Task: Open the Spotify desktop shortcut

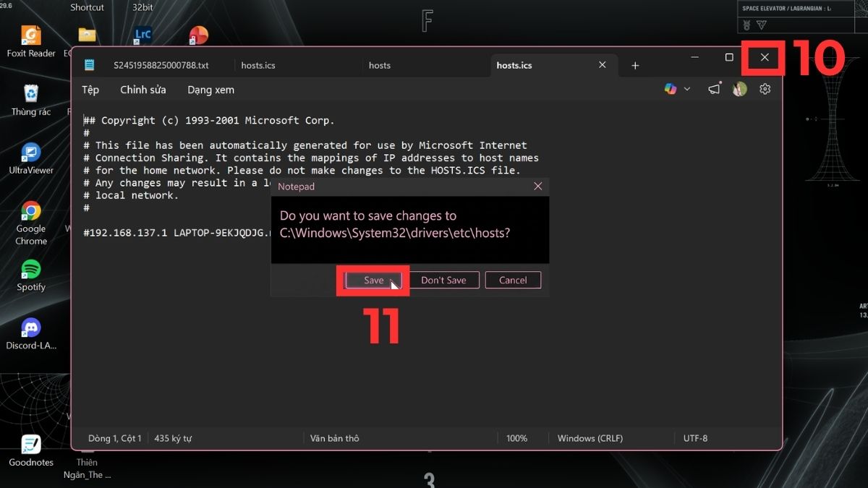Action: pyautogui.click(x=31, y=275)
